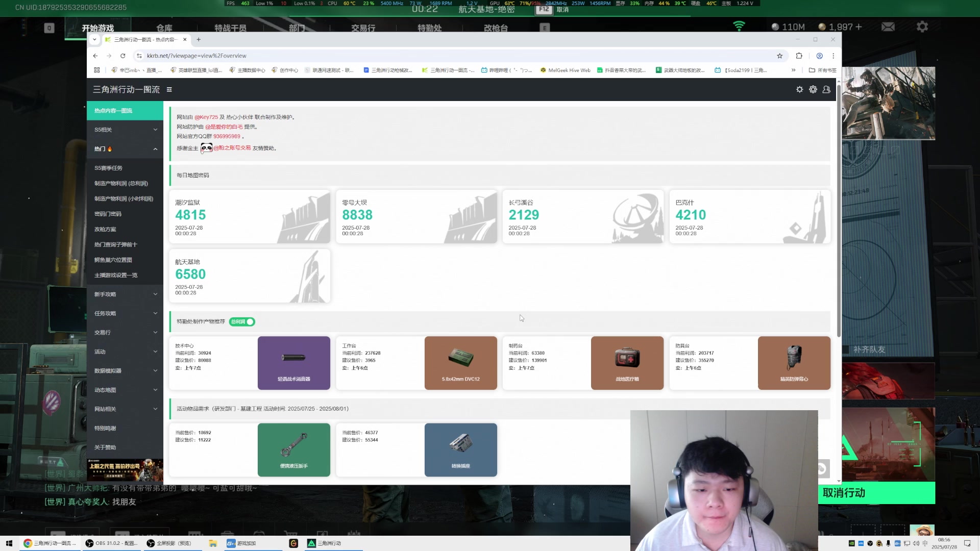Open new browser tab with plus
The width and height of the screenshot is (980, 551).
point(199,39)
